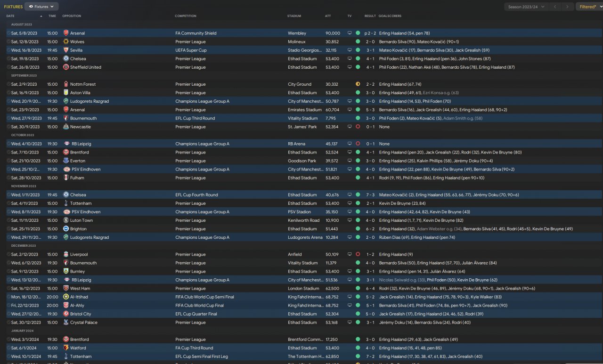603x364 pixels.
Task: Open the Season 2023/24 dropdown
Action: click(527, 7)
